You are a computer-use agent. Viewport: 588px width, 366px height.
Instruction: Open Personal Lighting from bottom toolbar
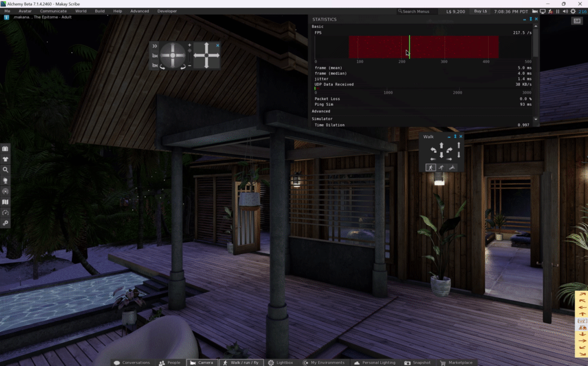[x=375, y=362]
